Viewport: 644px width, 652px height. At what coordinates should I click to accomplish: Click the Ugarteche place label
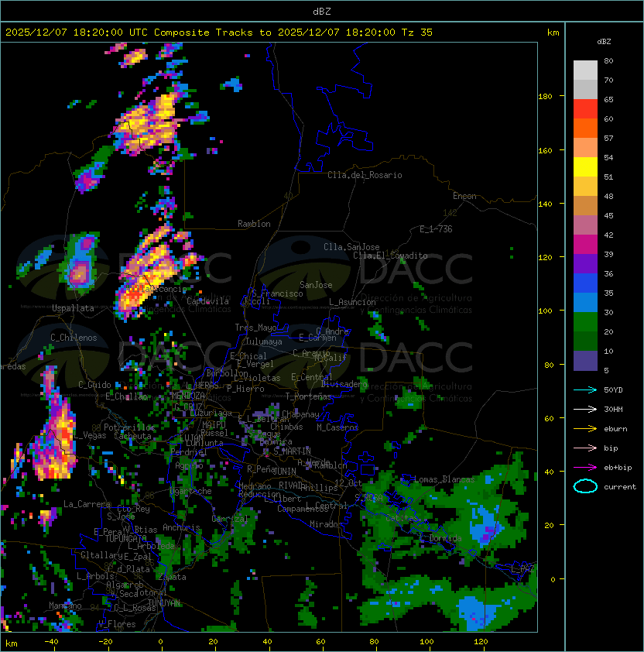click(190, 491)
